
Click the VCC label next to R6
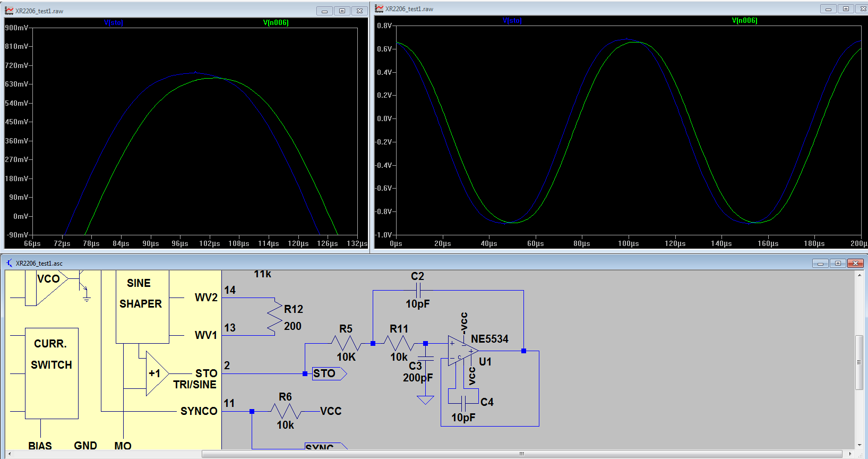coord(331,411)
